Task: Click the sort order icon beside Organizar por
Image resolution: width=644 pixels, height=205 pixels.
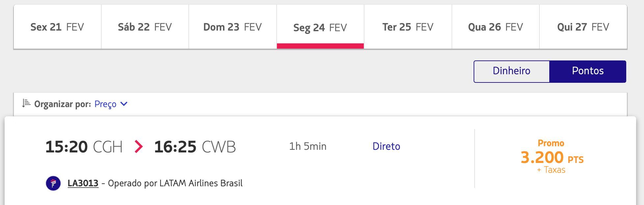Action: pos(26,103)
